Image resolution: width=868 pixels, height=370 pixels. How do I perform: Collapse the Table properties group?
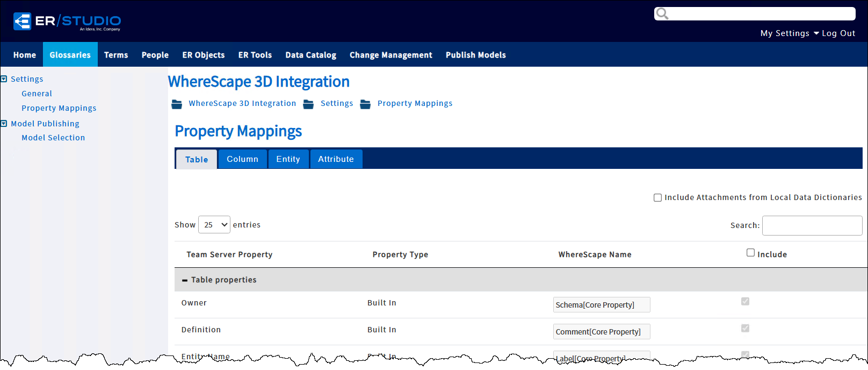[185, 280]
